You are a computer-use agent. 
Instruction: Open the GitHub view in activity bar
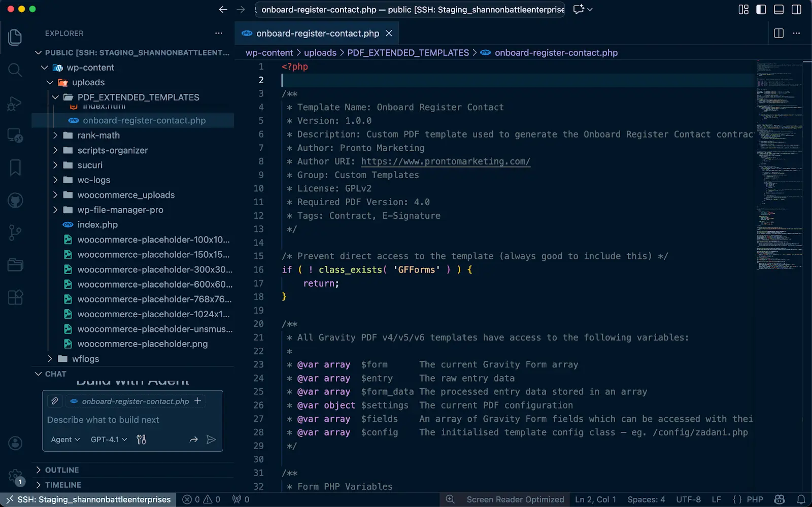click(15, 200)
